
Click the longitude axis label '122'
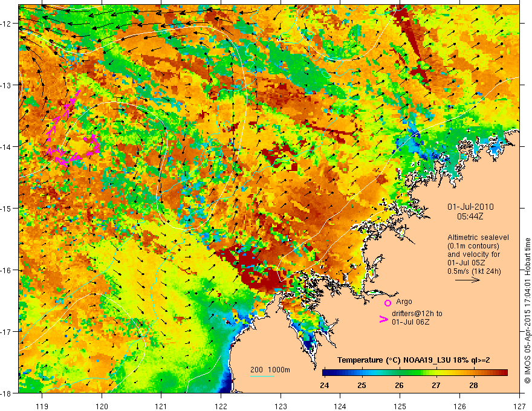(x=221, y=406)
